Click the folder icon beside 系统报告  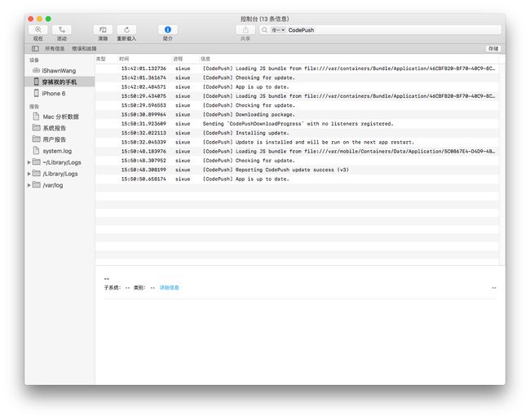coord(36,127)
